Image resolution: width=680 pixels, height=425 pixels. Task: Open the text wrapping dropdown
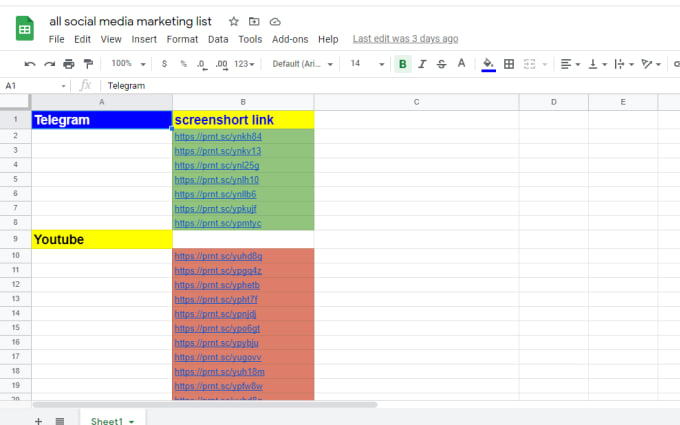(x=624, y=64)
